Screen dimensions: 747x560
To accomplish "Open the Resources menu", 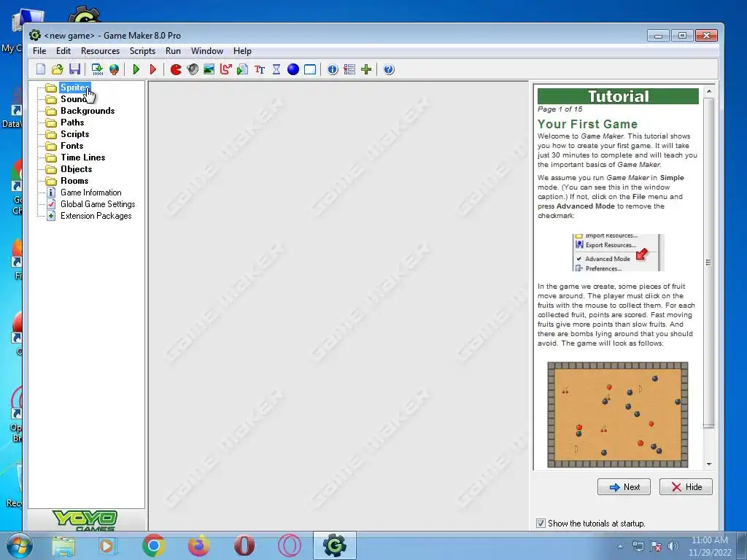I will (100, 51).
